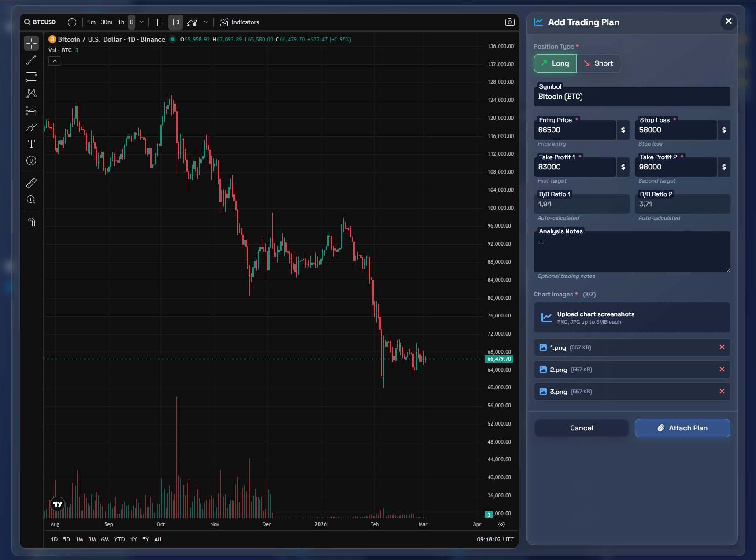
Task: Cancel the Add Trading Plan form
Action: (581, 428)
